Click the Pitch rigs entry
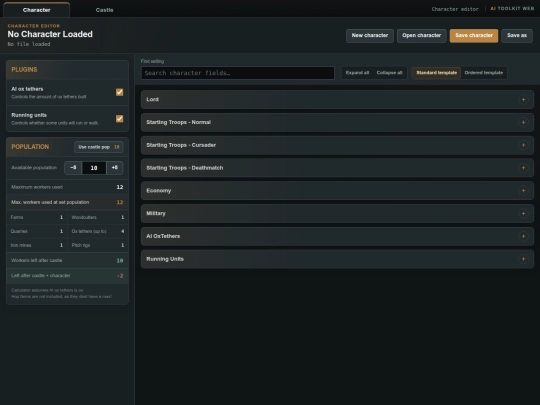 98,245
